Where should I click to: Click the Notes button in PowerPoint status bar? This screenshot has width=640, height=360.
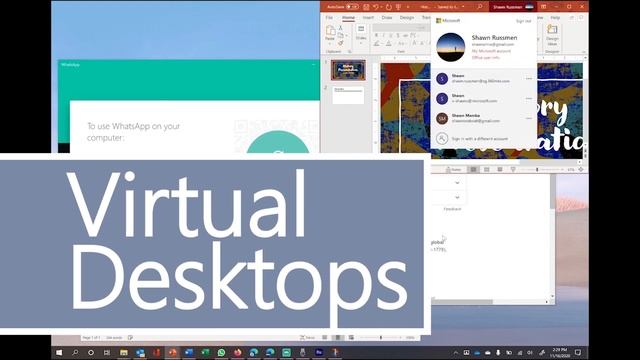453,169
